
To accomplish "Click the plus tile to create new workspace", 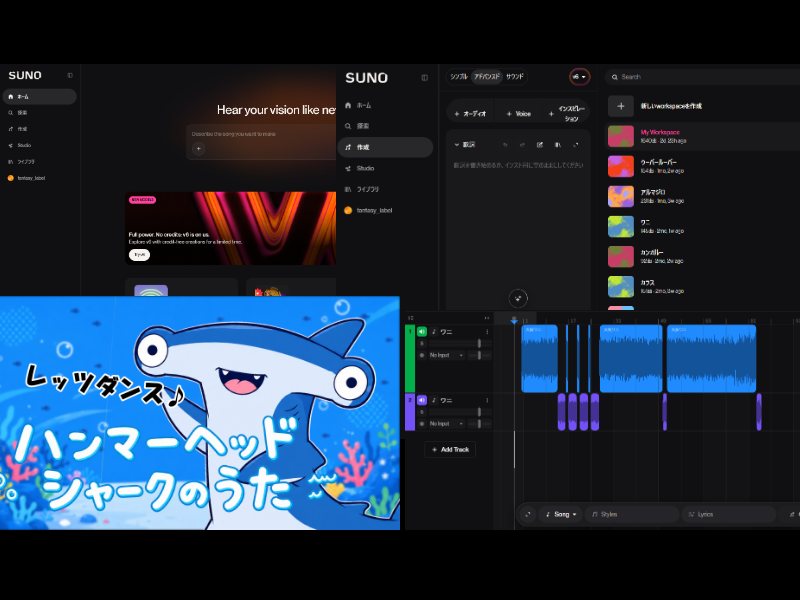I will click(x=621, y=106).
